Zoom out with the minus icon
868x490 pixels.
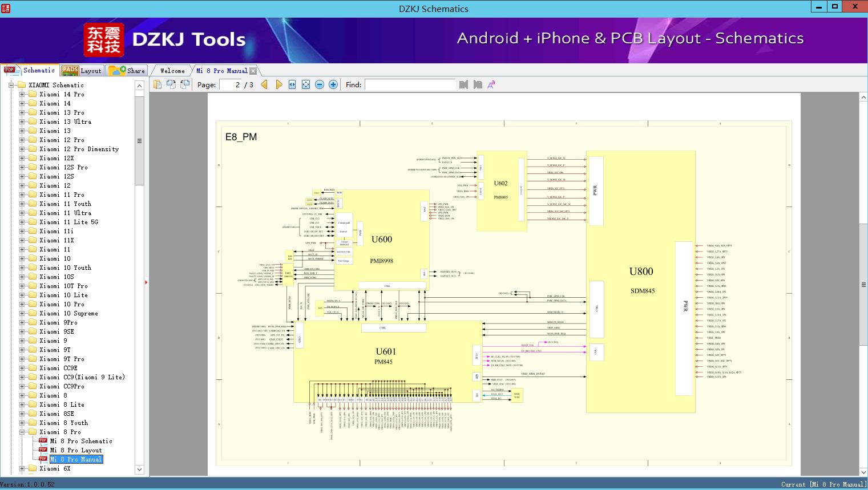click(x=320, y=84)
